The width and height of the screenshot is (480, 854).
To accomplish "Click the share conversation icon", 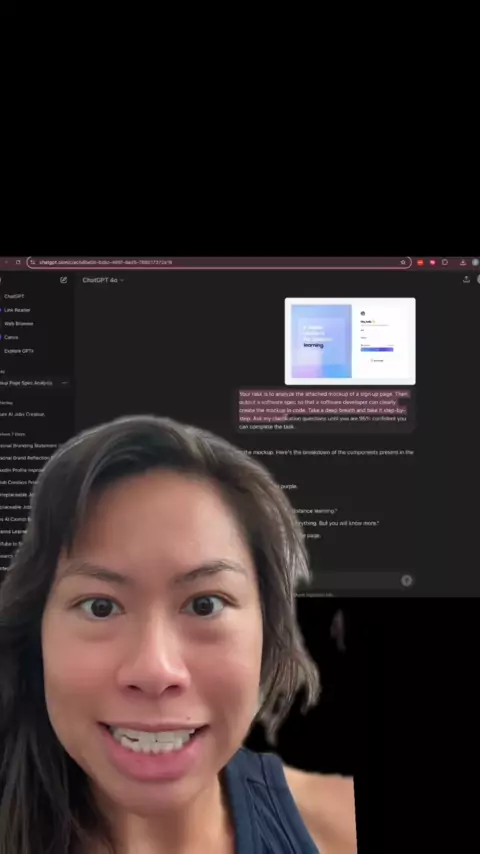I will [466, 279].
